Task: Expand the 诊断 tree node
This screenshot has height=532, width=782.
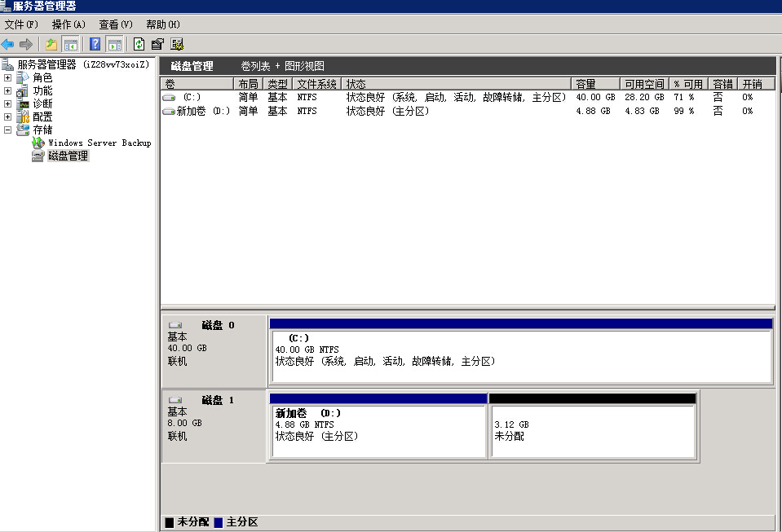Action: [8, 103]
